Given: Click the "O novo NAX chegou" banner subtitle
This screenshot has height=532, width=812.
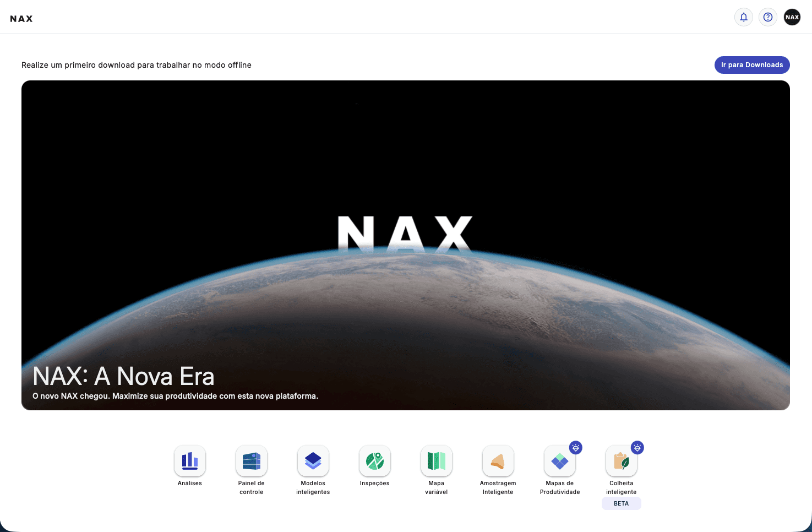Looking at the screenshot, I should [x=175, y=396].
